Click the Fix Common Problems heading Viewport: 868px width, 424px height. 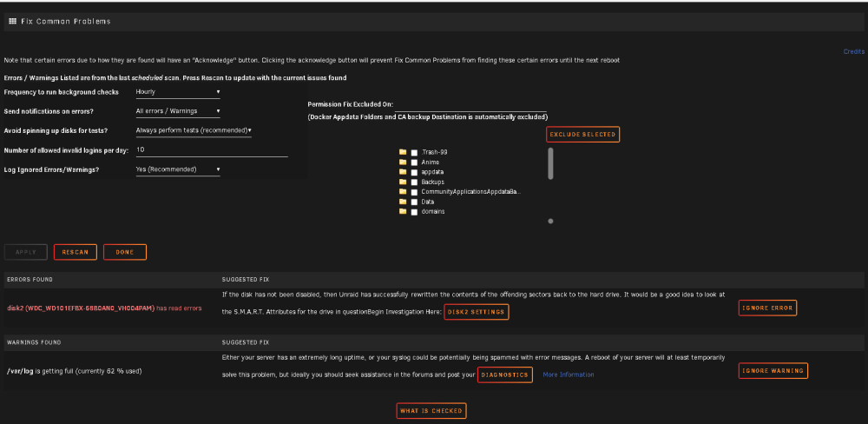[66, 21]
